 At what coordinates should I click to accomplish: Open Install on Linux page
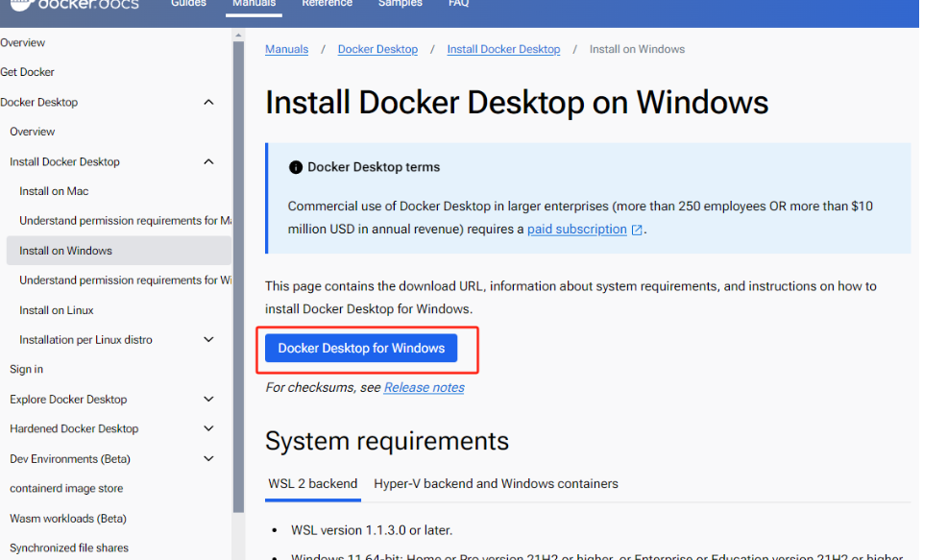tap(56, 310)
